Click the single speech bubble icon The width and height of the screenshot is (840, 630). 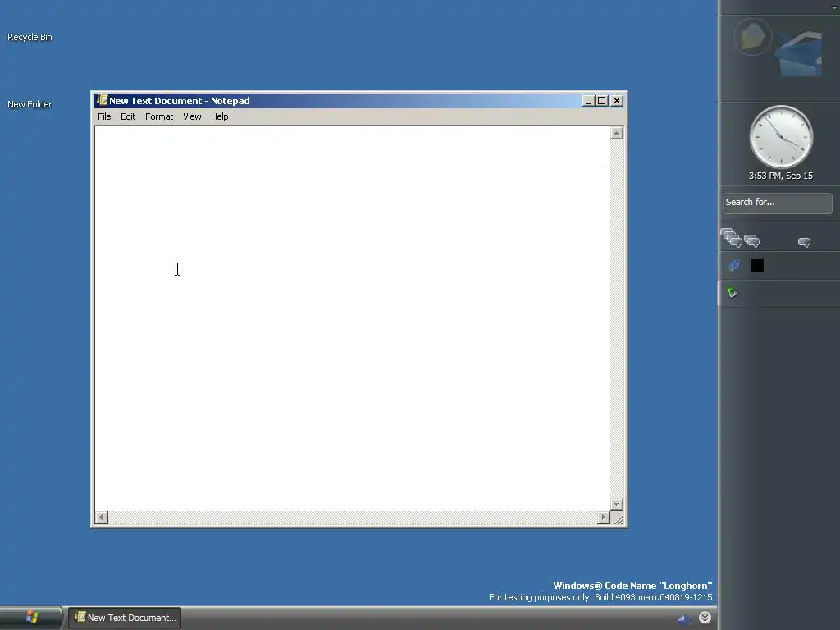click(804, 243)
